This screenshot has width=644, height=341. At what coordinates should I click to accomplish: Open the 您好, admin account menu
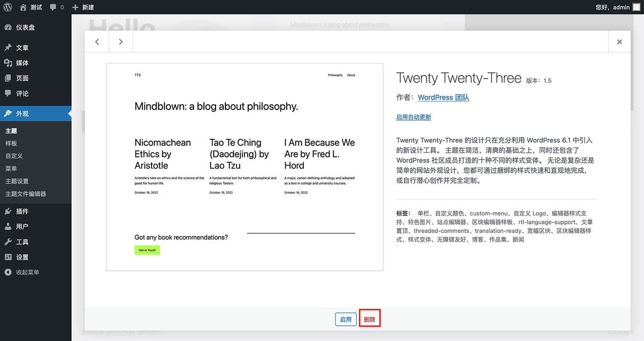click(618, 7)
